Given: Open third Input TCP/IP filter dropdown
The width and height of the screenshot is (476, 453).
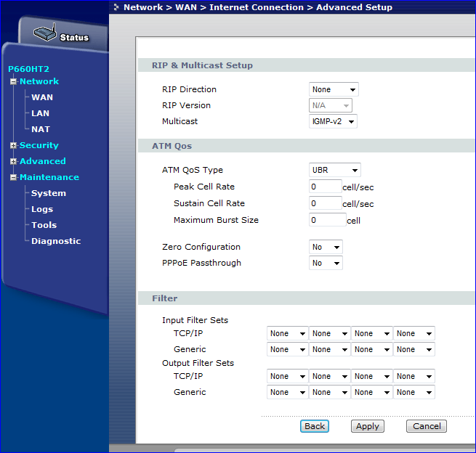Looking at the screenshot, I should (x=372, y=333).
